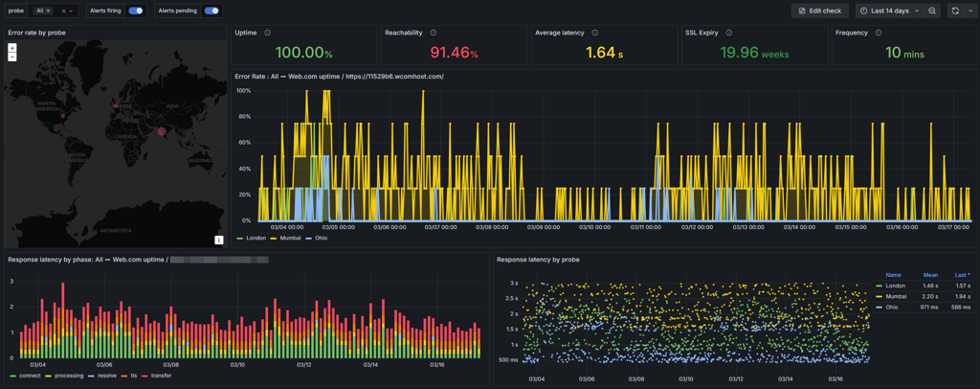
Task: Click the probe variable label
Action: tap(15, 11)
